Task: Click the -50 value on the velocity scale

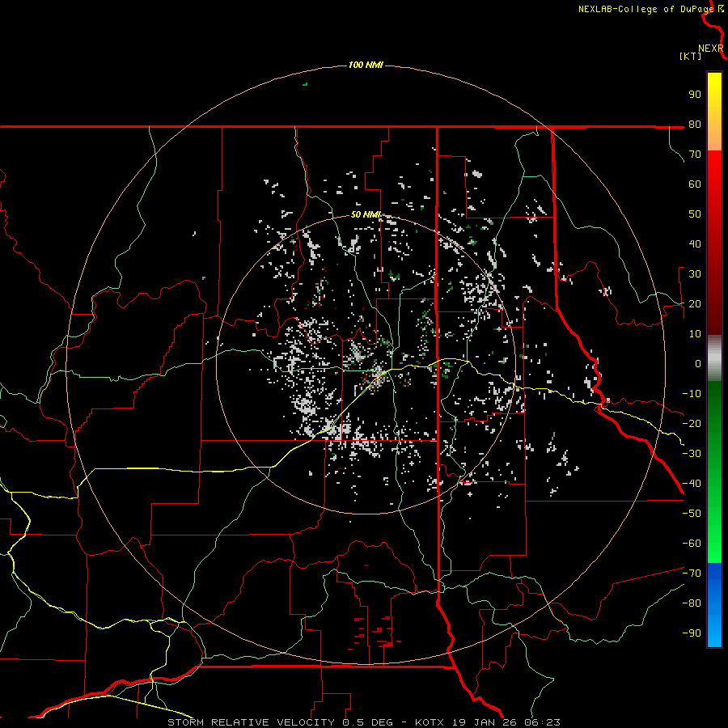Action: click(692, 514)
